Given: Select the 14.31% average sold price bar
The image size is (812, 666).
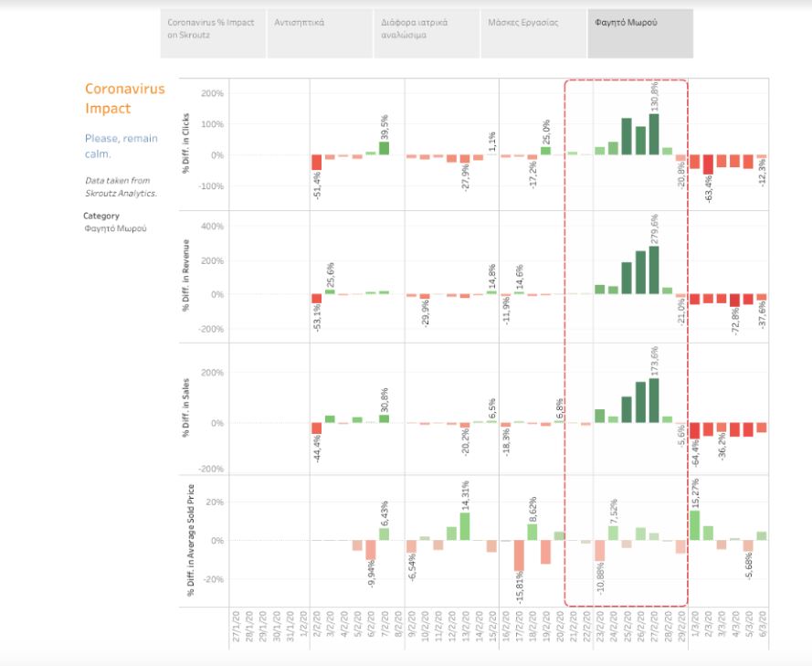Looking at the screenshot, I should [x=465, y=526].
